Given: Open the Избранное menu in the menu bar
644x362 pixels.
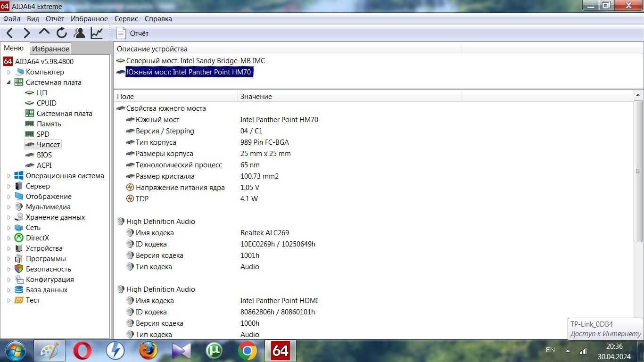Looking at the screenshot, I should coord(89,19).
